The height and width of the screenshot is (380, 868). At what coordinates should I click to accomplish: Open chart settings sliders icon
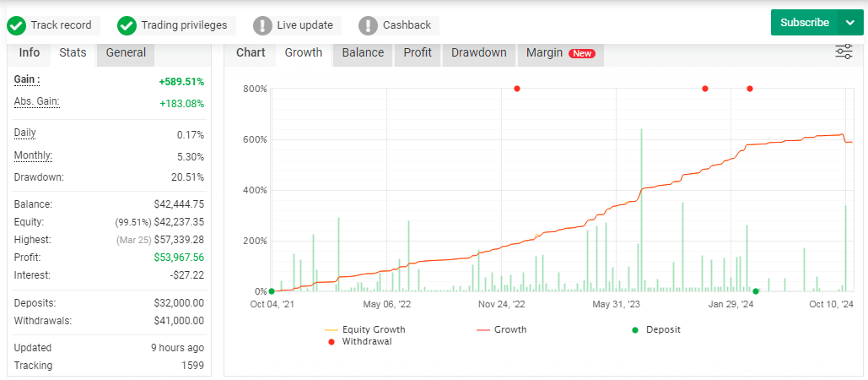844,52
